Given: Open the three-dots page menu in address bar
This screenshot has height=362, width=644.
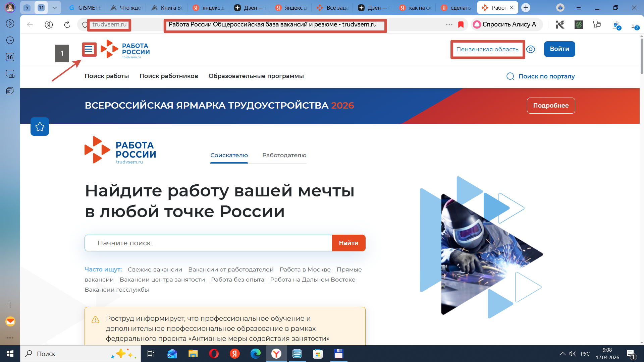Looking at the screenshot, I should pos(449,24).
